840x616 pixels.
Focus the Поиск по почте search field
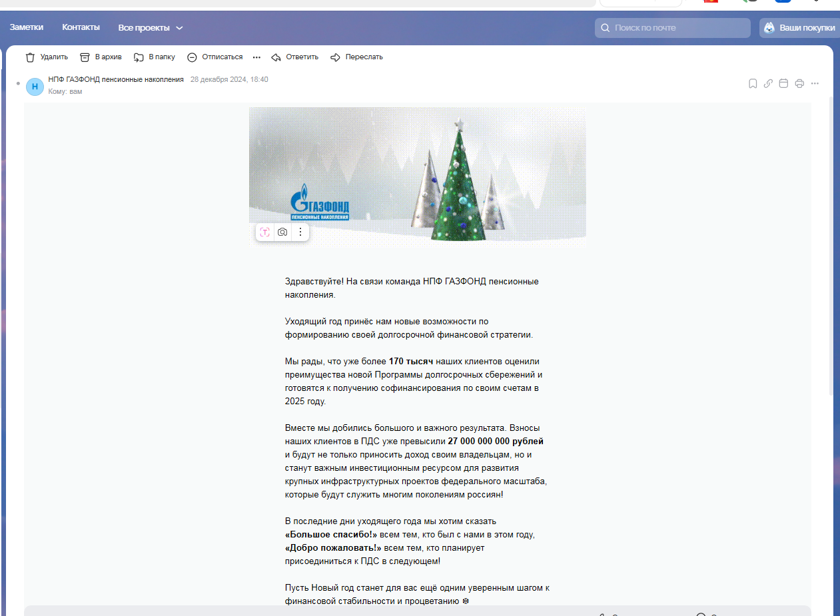click(x=673, y=28)
